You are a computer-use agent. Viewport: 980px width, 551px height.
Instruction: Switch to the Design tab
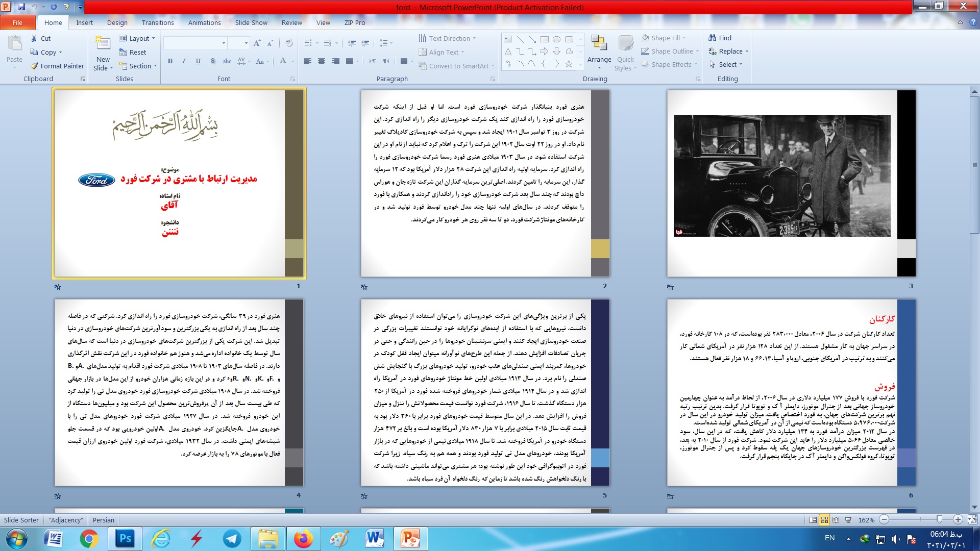click(117, 22)
